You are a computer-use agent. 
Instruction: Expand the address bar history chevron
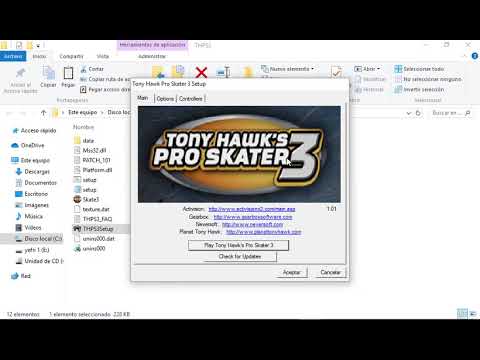409,113
